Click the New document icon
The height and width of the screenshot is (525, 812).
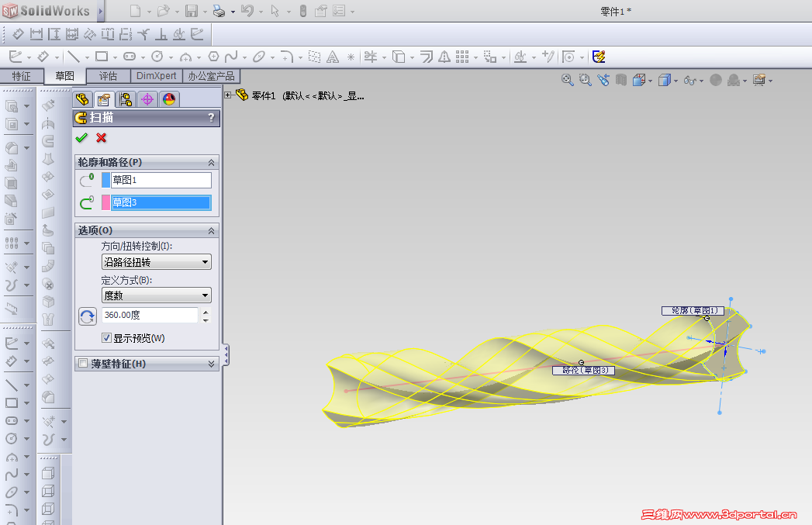135,11
